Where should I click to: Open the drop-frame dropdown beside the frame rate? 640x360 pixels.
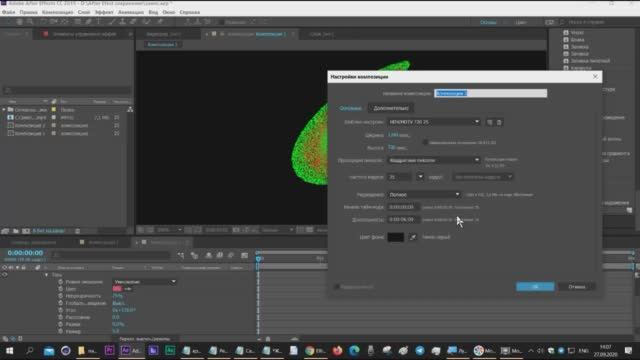(482, 177)
